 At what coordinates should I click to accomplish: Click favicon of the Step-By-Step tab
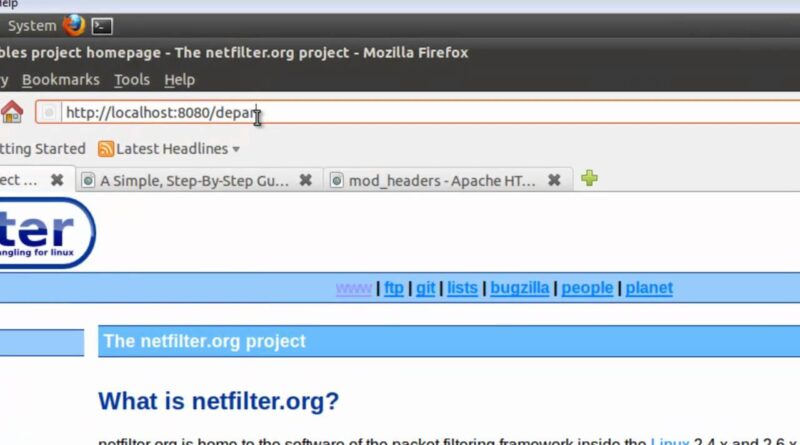coord(88,180)
